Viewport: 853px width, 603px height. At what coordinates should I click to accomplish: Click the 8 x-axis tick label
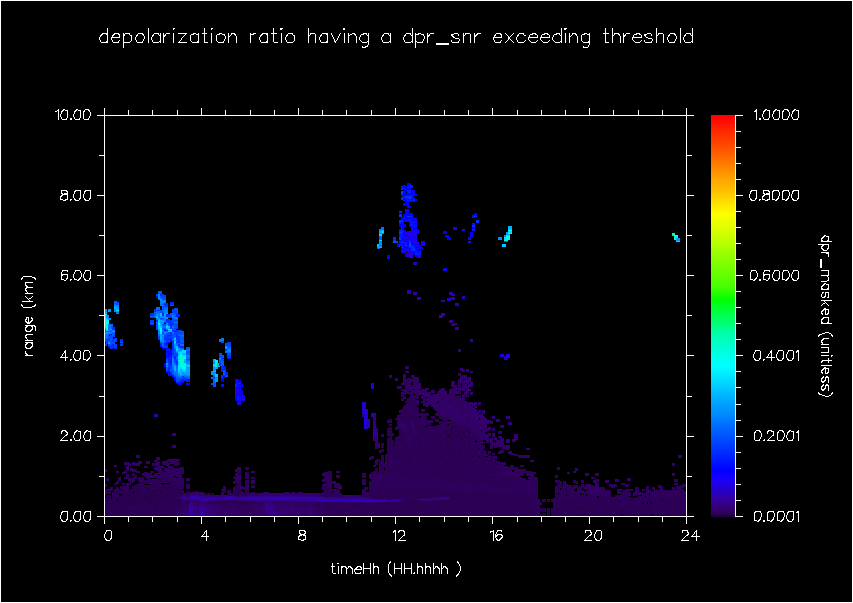click(302, 536)
